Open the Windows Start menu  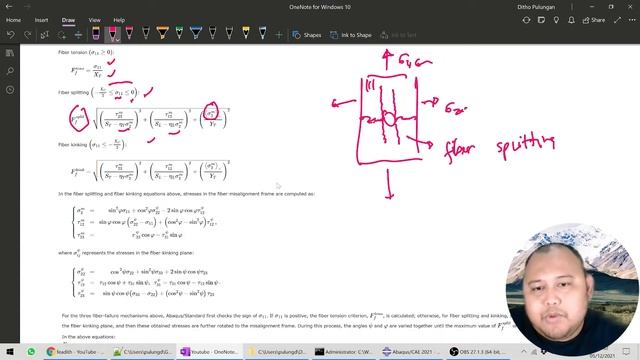pos(10,351)
